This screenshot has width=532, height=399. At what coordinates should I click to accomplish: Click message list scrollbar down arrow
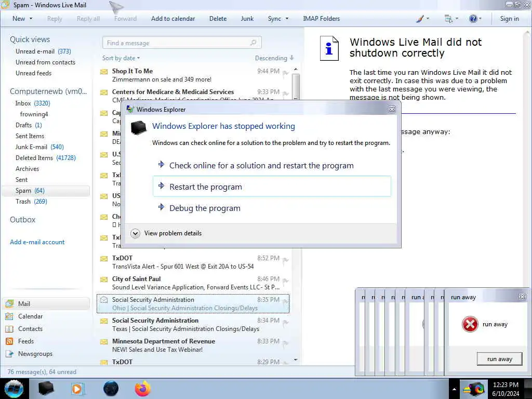pos(296,360)
